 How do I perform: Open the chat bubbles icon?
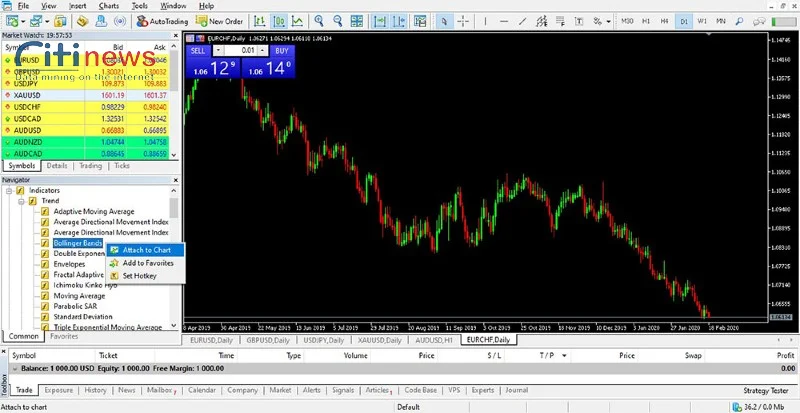(x=759, y=21)
